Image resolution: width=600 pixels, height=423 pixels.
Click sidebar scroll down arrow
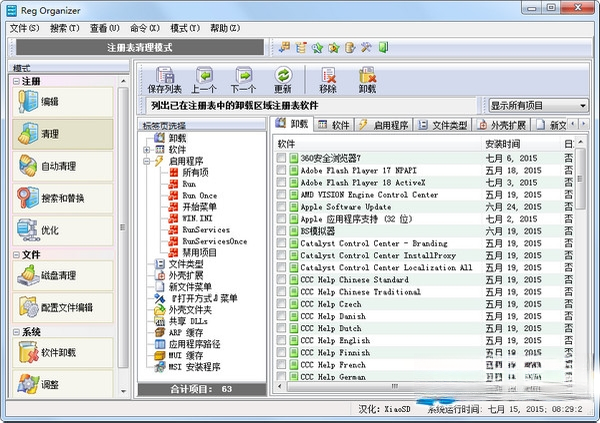pyautogui.click(x=123, y=391)
